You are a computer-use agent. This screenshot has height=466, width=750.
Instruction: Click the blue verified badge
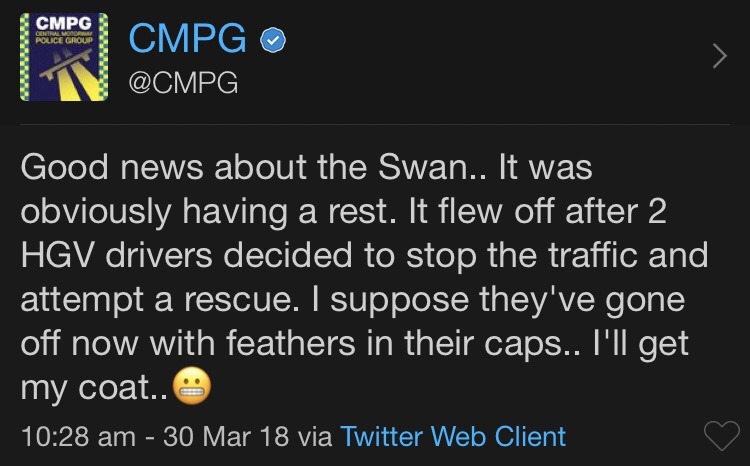click(x=274, y=41)
